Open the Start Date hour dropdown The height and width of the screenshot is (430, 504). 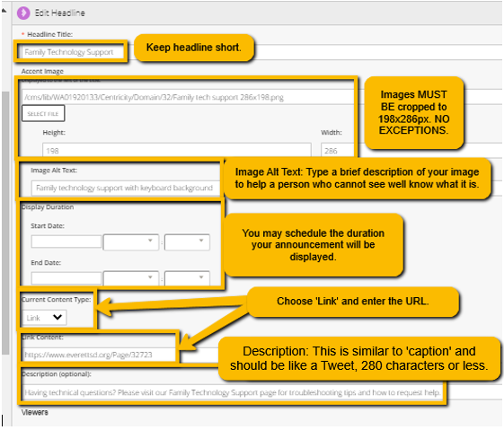(x=131, y=242)
